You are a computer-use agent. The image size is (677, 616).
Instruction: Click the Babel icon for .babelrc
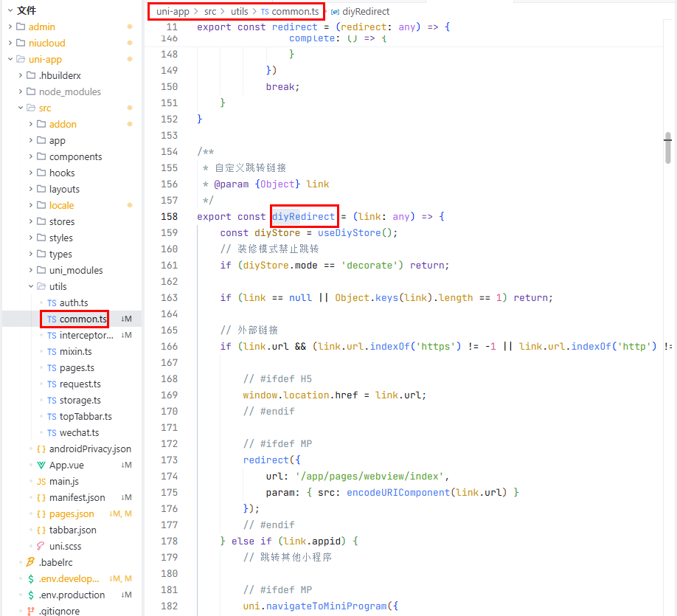(30, 562)
